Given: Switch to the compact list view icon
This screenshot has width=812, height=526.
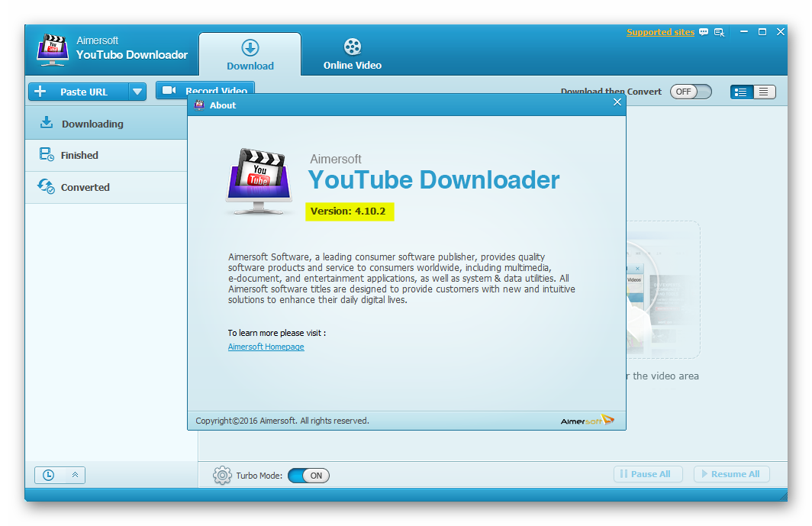Looking at the screenshot, I should (x=764, y=92).
